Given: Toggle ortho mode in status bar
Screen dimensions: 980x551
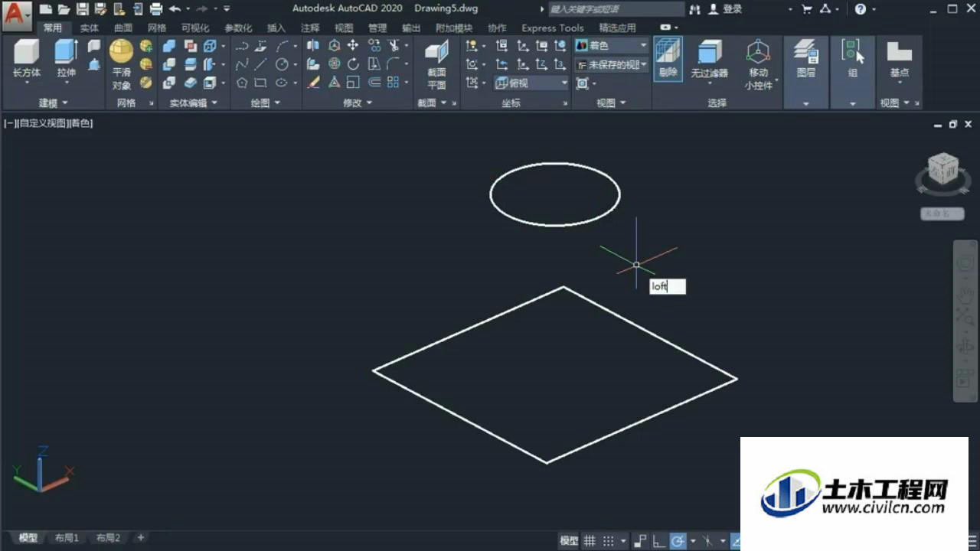Looking at the screenshot, I should pyautogui.click(x=659, y=541).
